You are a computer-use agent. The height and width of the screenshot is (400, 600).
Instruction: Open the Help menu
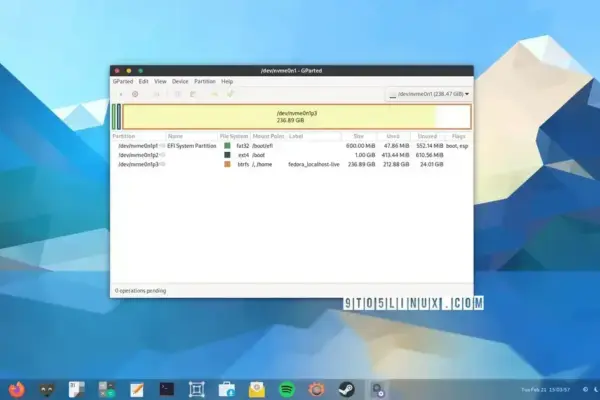[227, 82]
